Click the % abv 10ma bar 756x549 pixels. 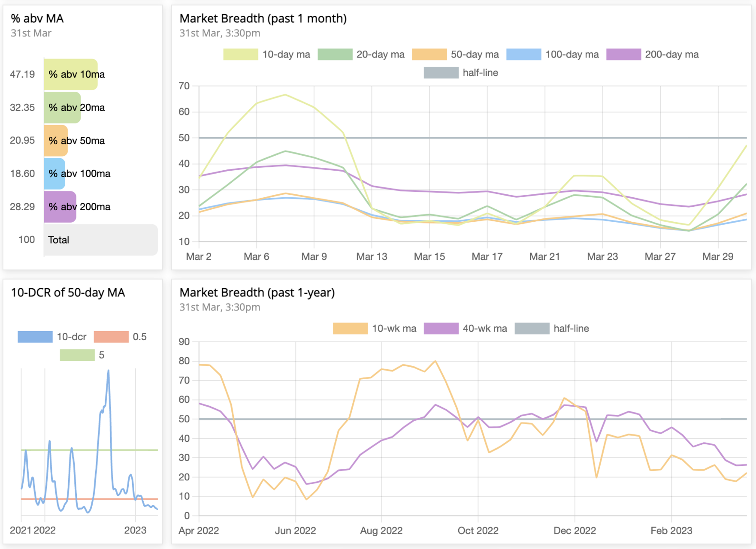pos(71,74)
